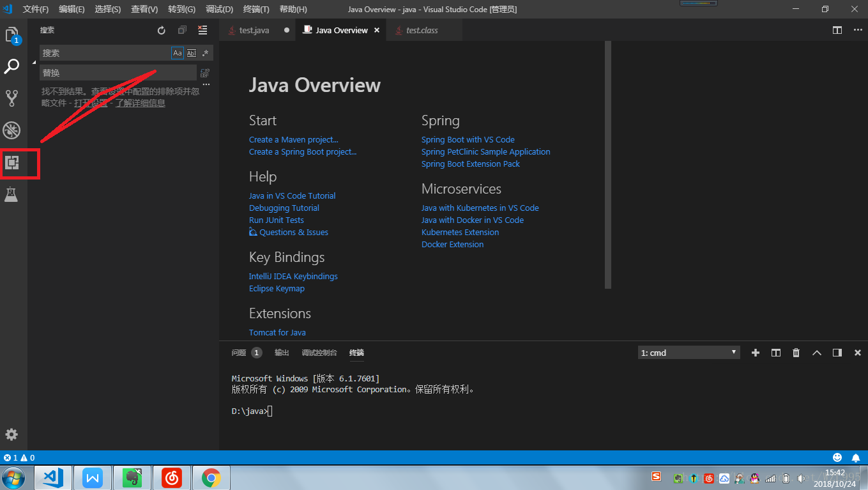Split the terminal pane
The image size is (868, 490).
pos(776,353)
